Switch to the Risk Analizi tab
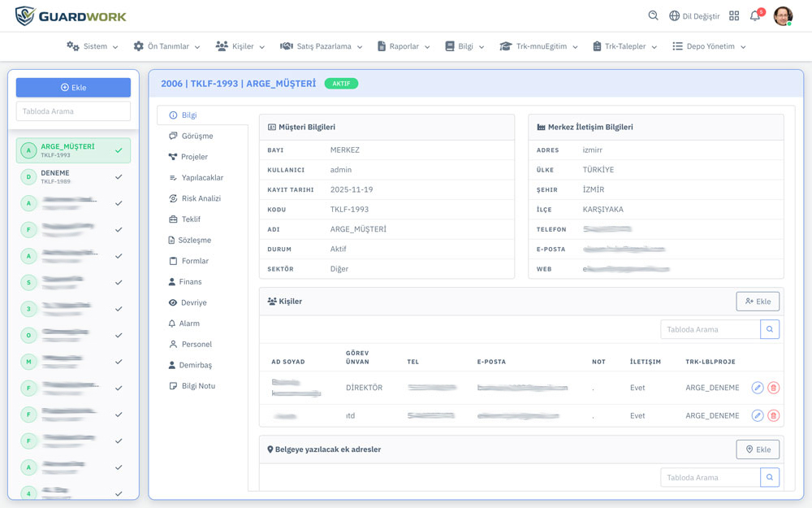This screenshot has height=508, width=812. click(x=201, y=198)
